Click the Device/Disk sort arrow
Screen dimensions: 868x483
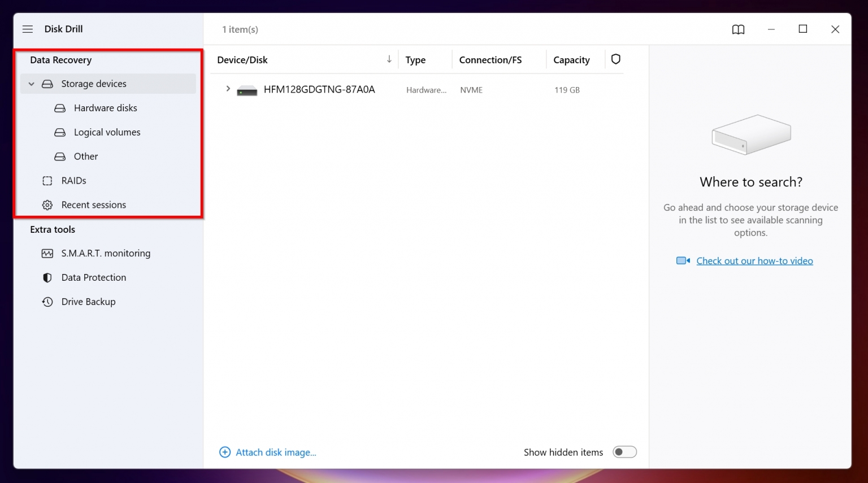point(389,59)
